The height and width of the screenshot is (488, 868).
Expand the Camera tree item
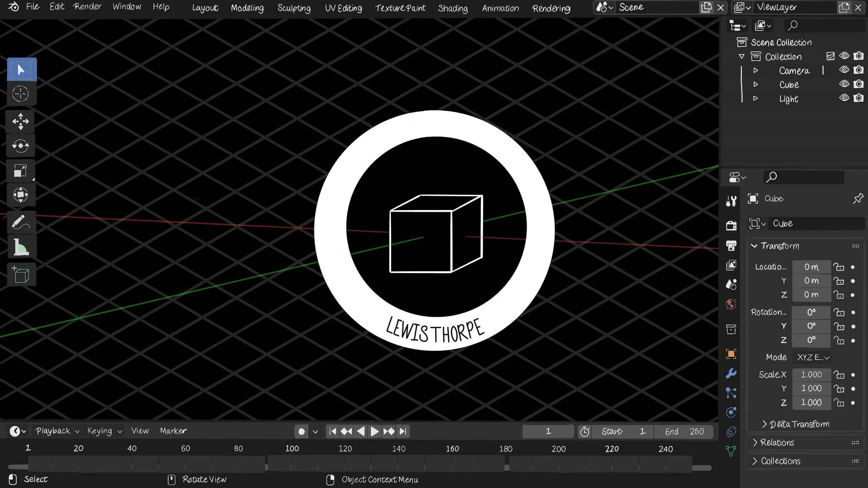click(756, 70)
